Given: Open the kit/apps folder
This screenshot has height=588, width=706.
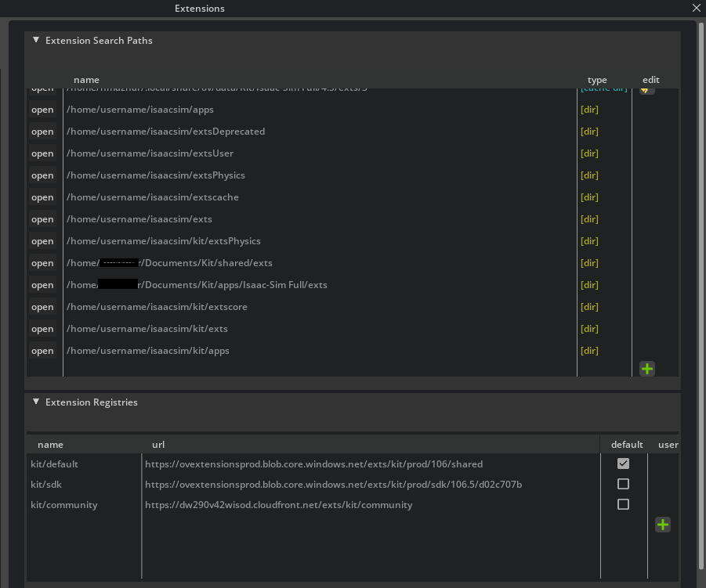Looking at the screenshot, I should click(x=42, y=350).
